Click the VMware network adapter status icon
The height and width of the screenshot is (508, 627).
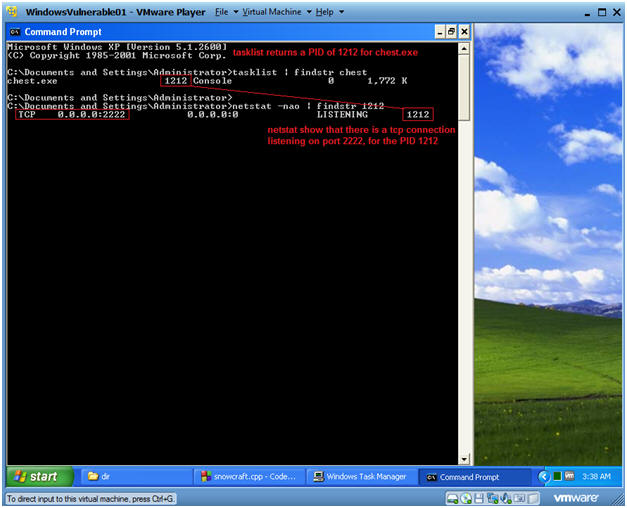[493, 498]
